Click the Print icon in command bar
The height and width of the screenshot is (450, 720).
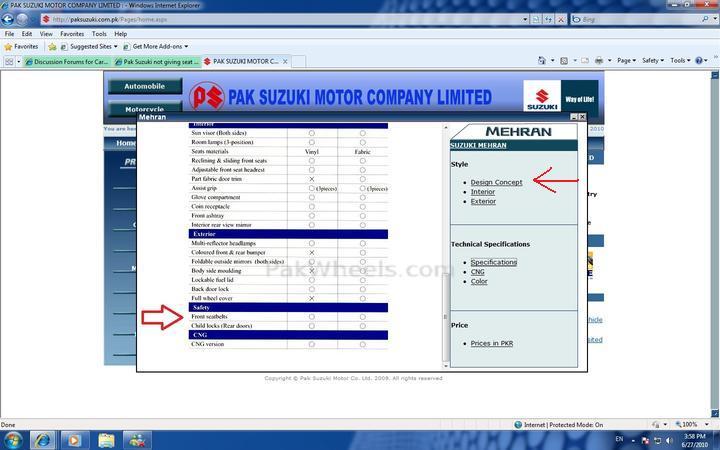click(599, 61)
